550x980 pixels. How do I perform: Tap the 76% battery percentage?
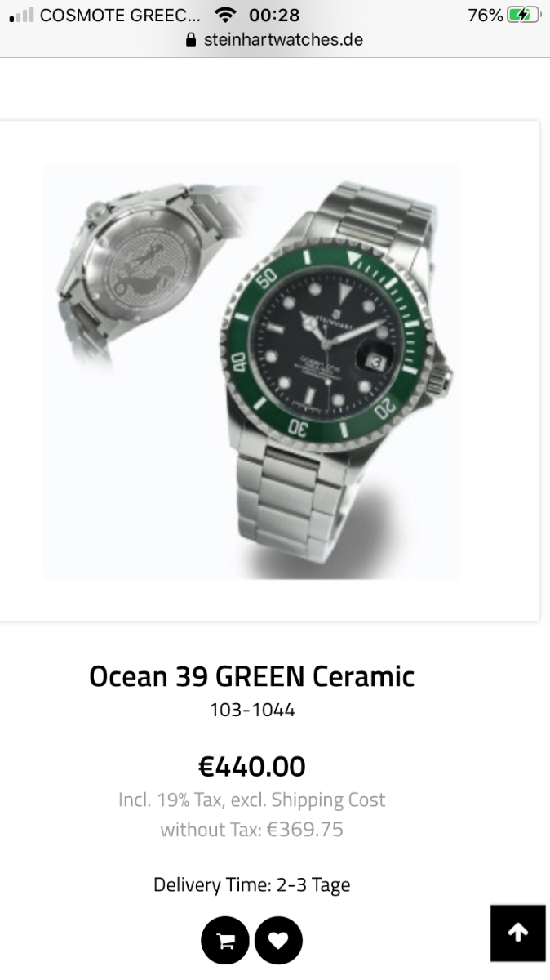coord(486,15)
